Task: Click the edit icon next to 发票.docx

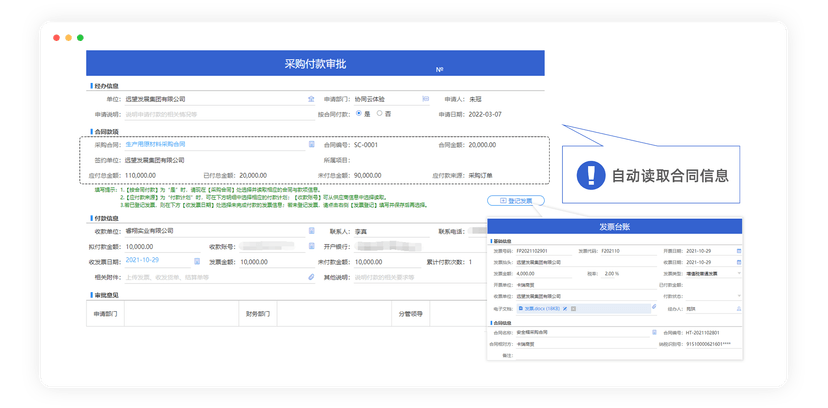Action: click(565, 309)
